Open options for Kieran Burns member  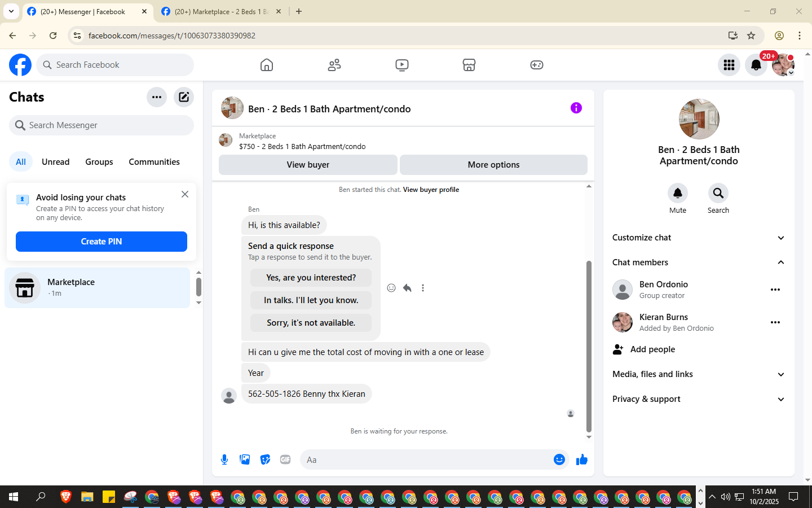(x=775, y=322)
